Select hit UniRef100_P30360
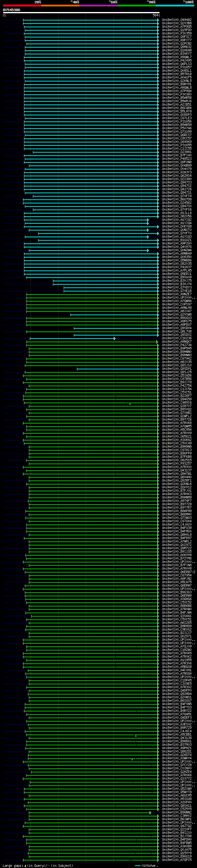The image size is (197, 868). [x=176, y=94]
